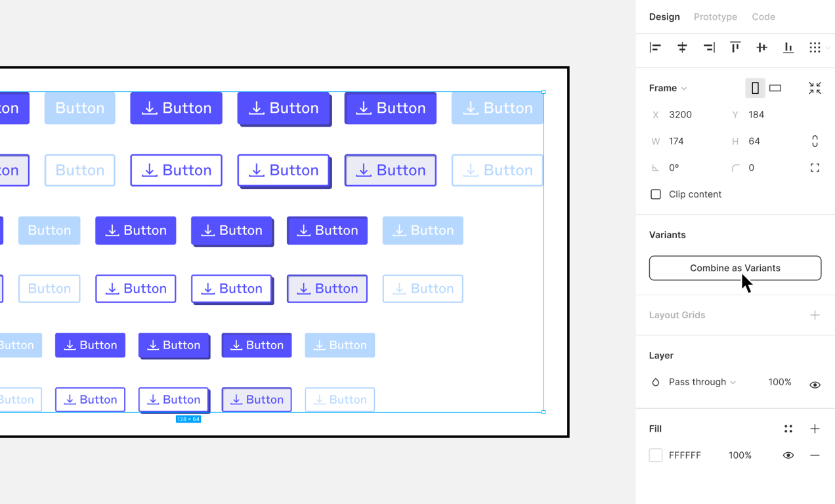Switch to the Prototype tab

point(715,17)
